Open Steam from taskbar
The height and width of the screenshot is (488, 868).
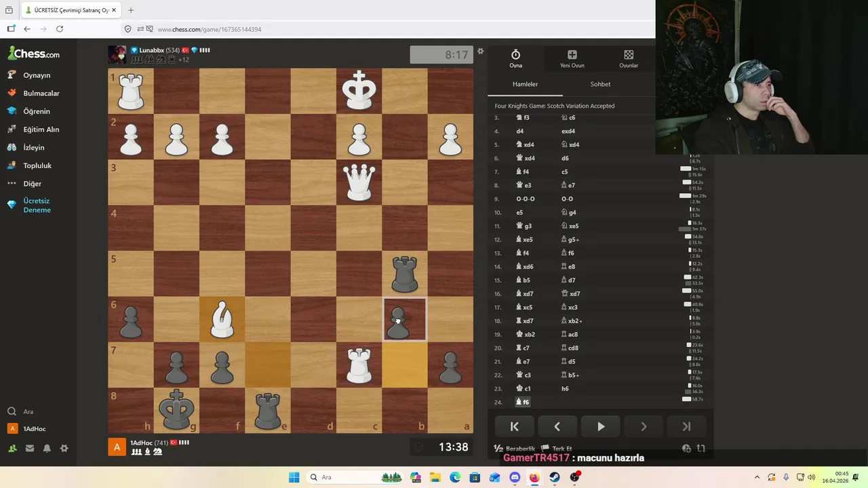(x=555, y=477)
